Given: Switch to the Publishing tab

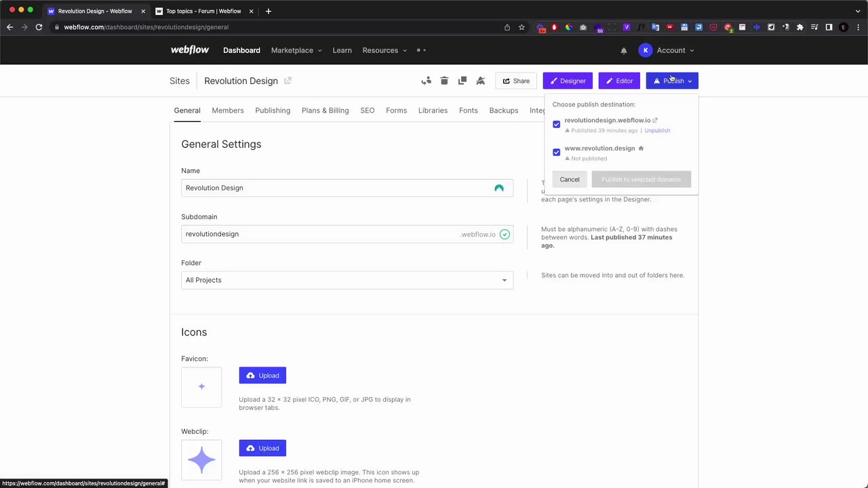Looking at the screenshot, I should coord(273,110).
